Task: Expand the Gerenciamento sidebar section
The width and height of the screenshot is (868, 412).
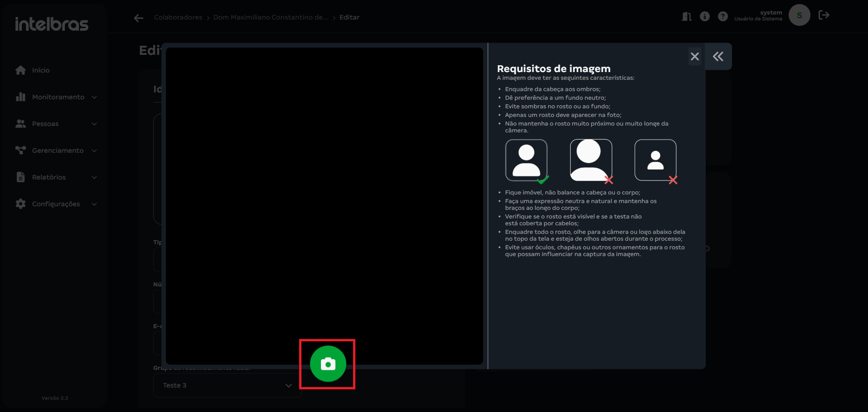Action: (x=58, y=150)
